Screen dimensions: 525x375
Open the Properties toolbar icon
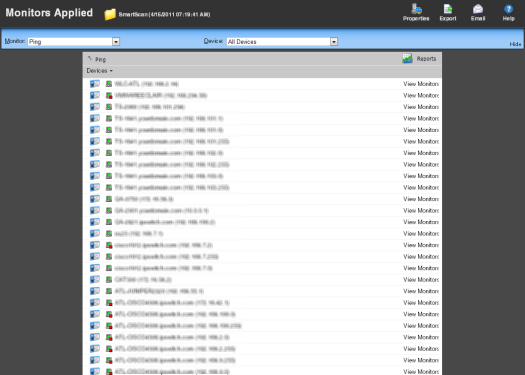coord(416,12)
